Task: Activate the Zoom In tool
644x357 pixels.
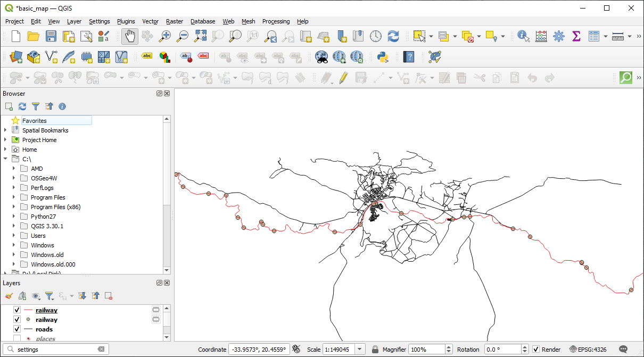Action: tap(165, 37)
